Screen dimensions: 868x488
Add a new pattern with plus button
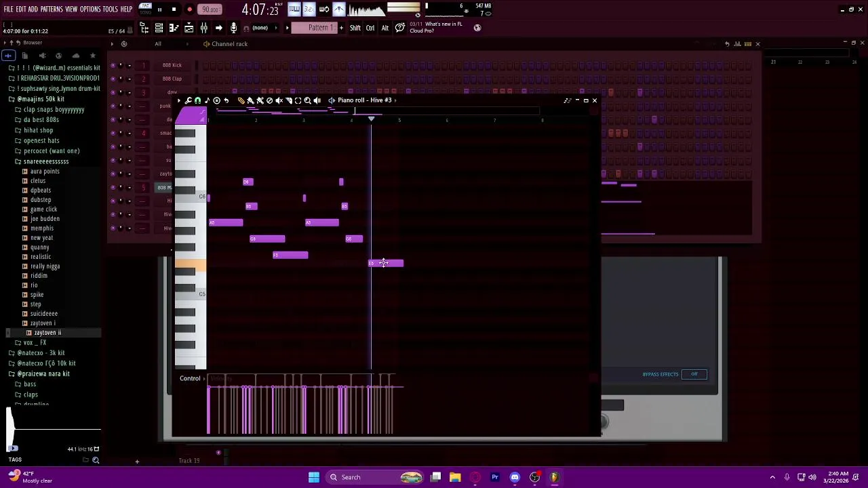tap(341, 28)
